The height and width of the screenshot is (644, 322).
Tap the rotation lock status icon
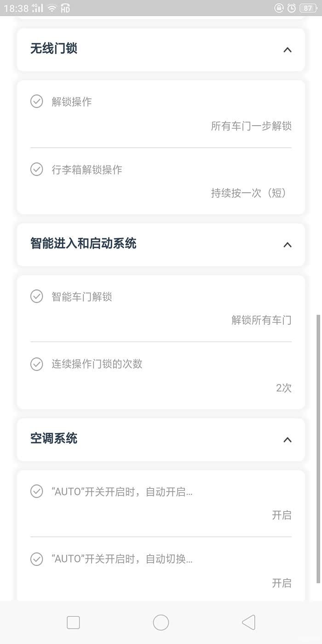click(x=279, y=8)
